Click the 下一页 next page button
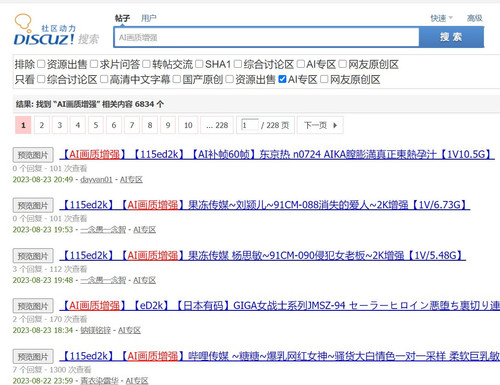Viewport: 500px width, 385px height. 320,125
